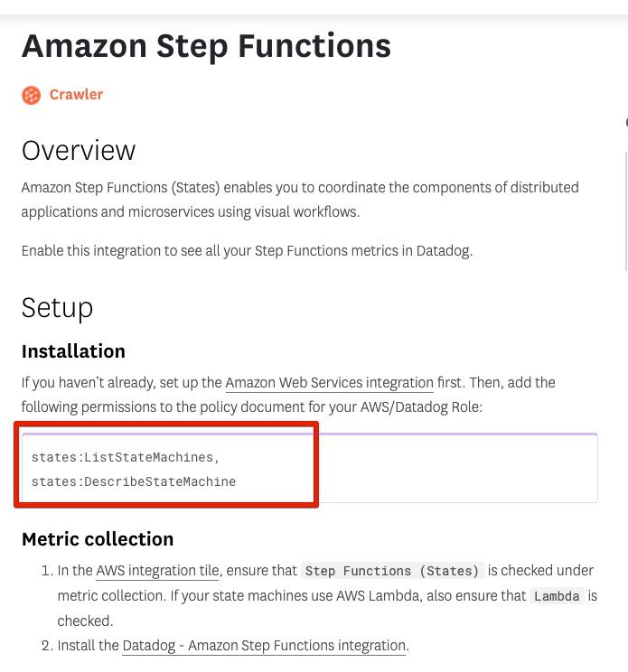Click the empty right area of the permissions code block
Viewport: 628px width, 672px height.
pyautogui.click(x=458, y=469)
